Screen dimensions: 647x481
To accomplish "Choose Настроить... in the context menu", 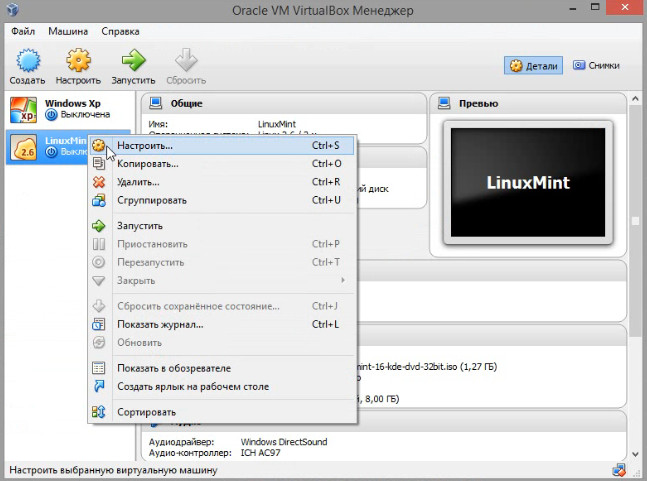I will tap(145, 146).
